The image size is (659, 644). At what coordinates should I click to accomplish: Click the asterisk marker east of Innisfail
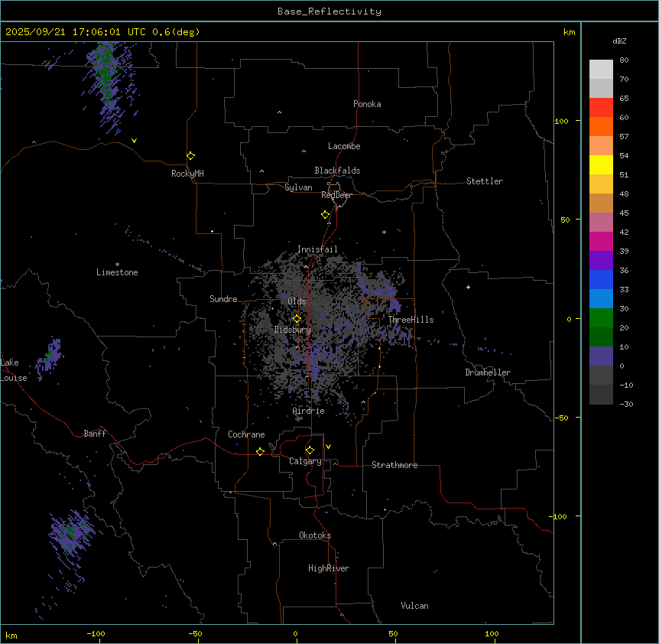(384, 233)
